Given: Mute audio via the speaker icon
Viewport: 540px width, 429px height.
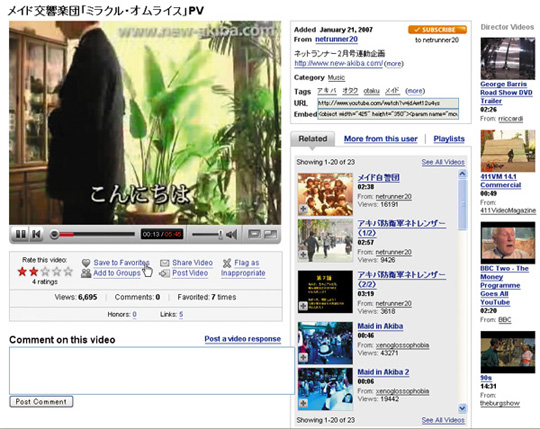Looking at the screenshot, I should point(232,235).
